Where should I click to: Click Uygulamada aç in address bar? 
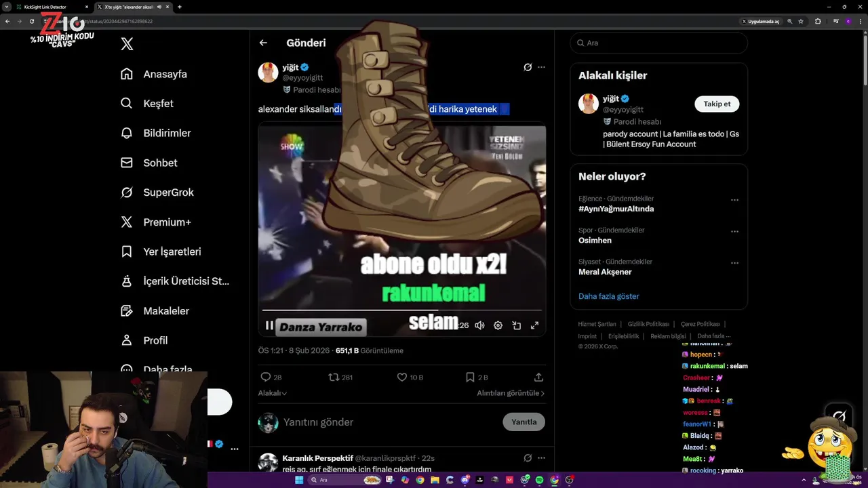point(760,21)
